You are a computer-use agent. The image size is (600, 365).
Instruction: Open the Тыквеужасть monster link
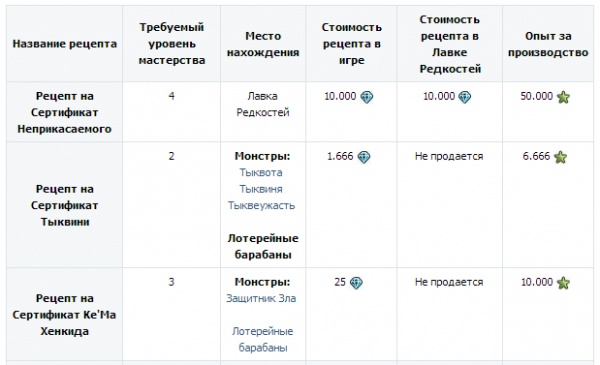262,205
